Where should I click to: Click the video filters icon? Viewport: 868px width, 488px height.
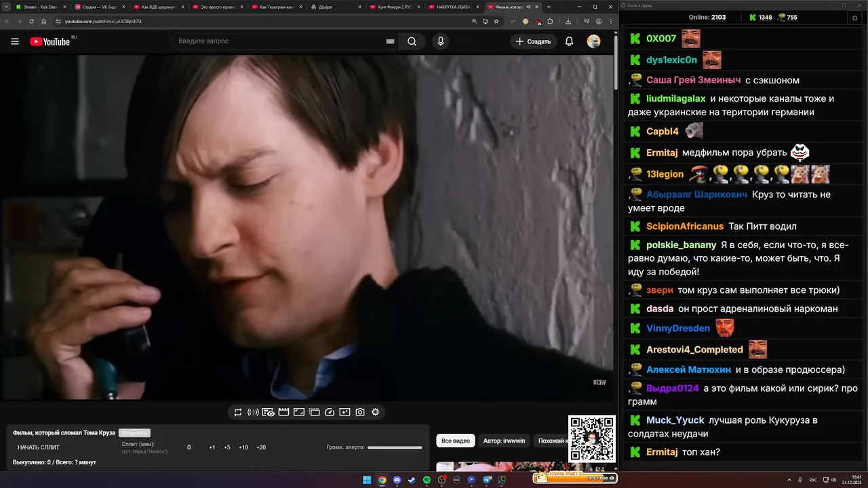click(x=344, y=412)
